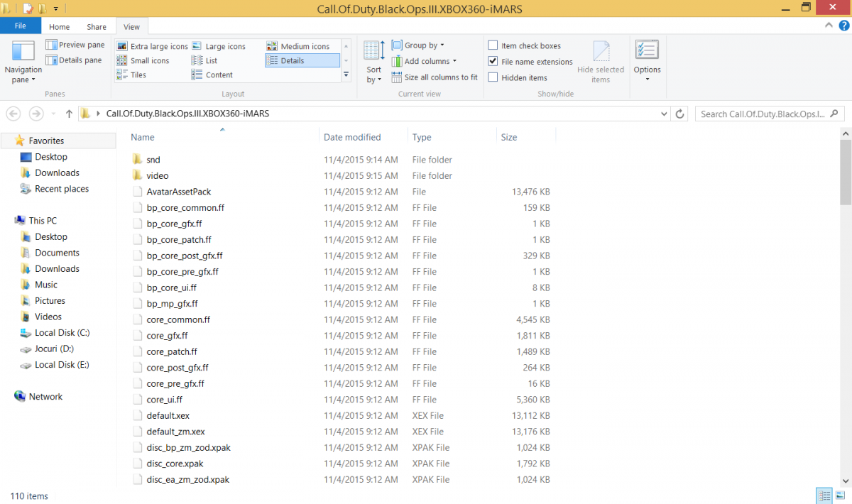Toggle the Details pane

74,60
